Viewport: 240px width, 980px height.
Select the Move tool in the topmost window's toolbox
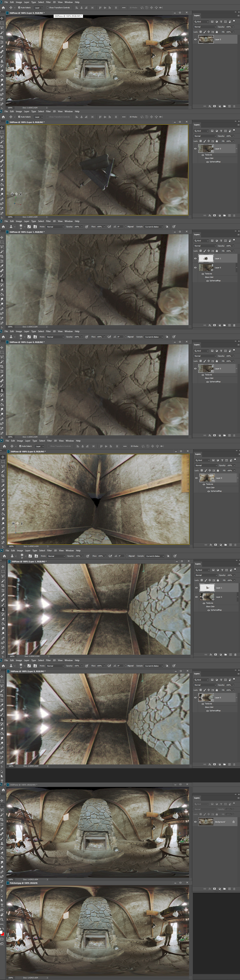click(x=2, y=18)
